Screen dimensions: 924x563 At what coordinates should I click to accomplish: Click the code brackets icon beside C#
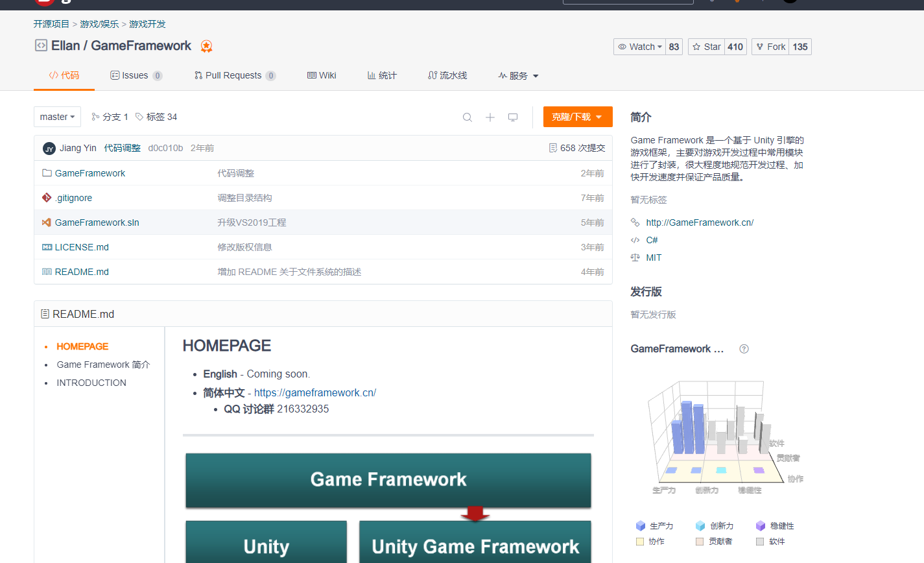[635, 240]
